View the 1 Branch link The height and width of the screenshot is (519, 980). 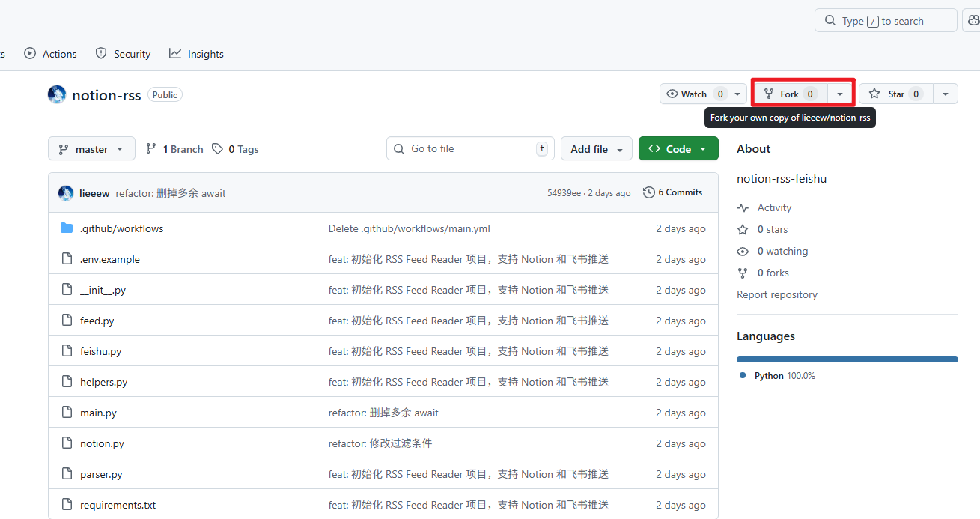(x=174, y=149)
